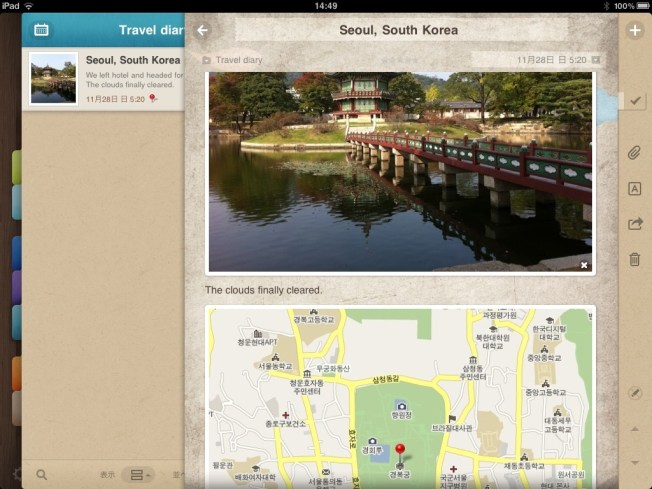Share this note via export icon
The width and height of the screenshot is (652, 489).
pyautogui.click(x=634, y=224)
